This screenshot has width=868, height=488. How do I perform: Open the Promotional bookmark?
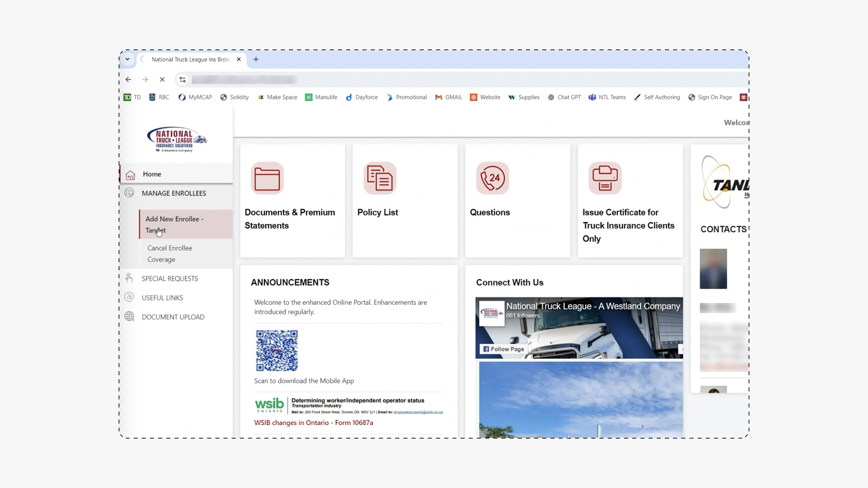tap(406, 97)
